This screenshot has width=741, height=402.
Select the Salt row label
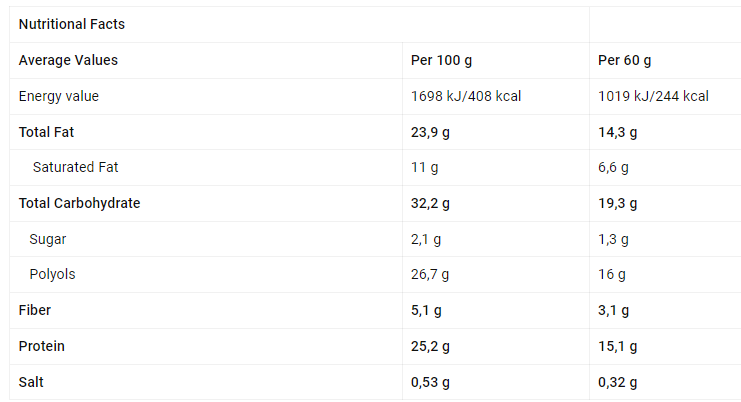31,382
